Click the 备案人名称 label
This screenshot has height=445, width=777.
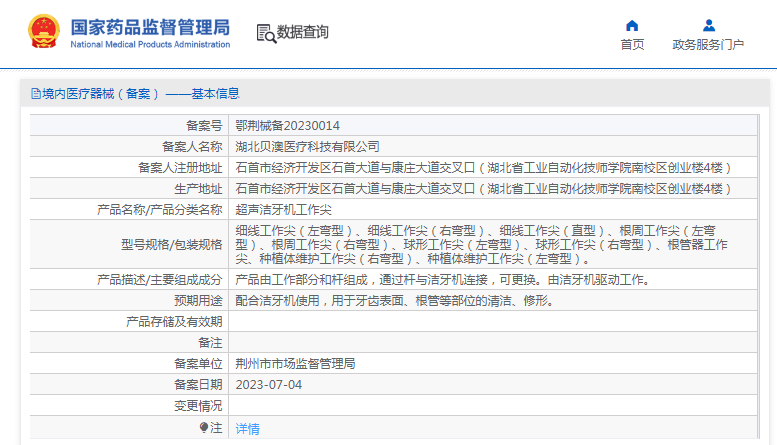(x=192, y=147)
